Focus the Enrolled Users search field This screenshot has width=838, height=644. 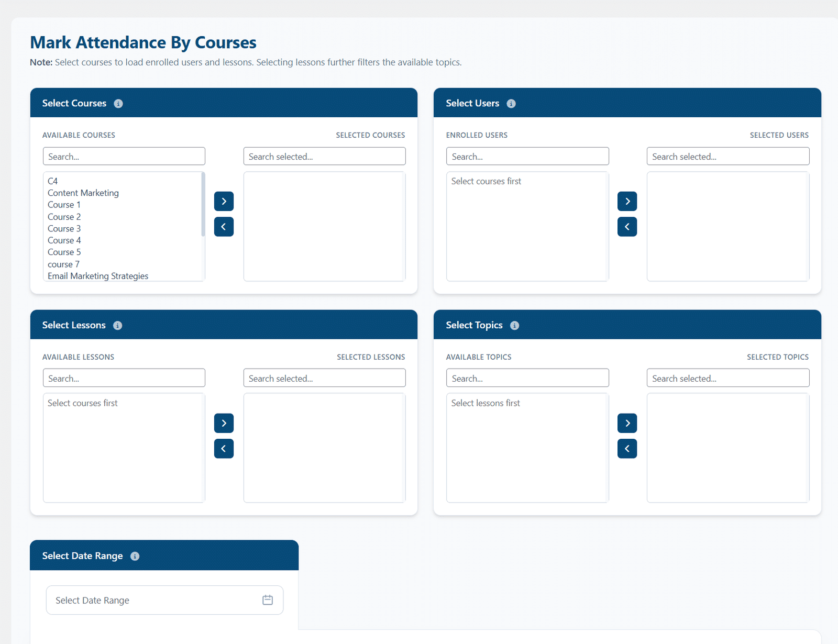coord(527,156)
